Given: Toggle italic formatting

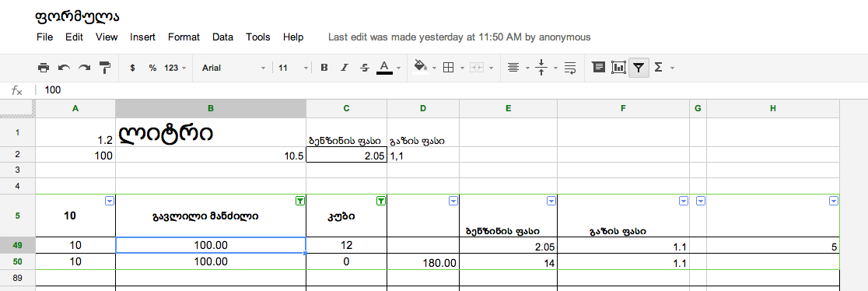Looking at the screenshot, I should tap(345, 68).
